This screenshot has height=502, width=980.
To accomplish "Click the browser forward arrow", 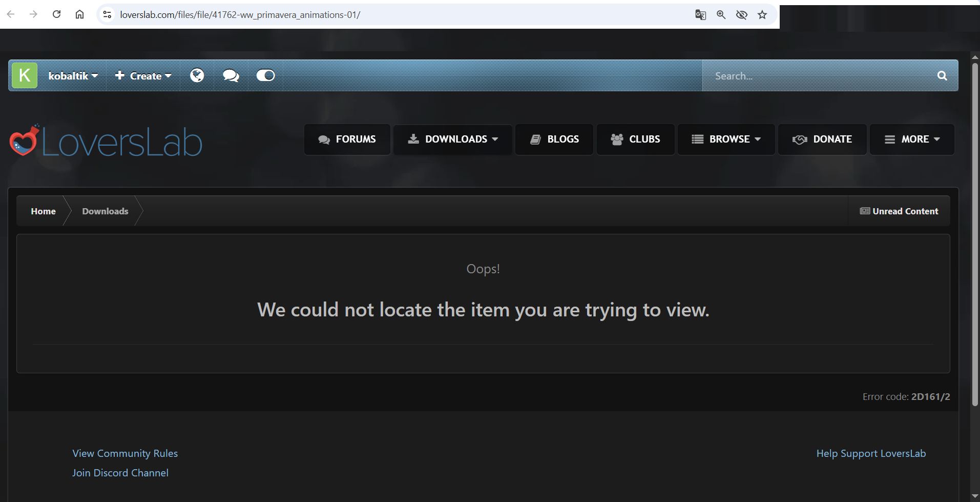I will (x=33, y=14).
